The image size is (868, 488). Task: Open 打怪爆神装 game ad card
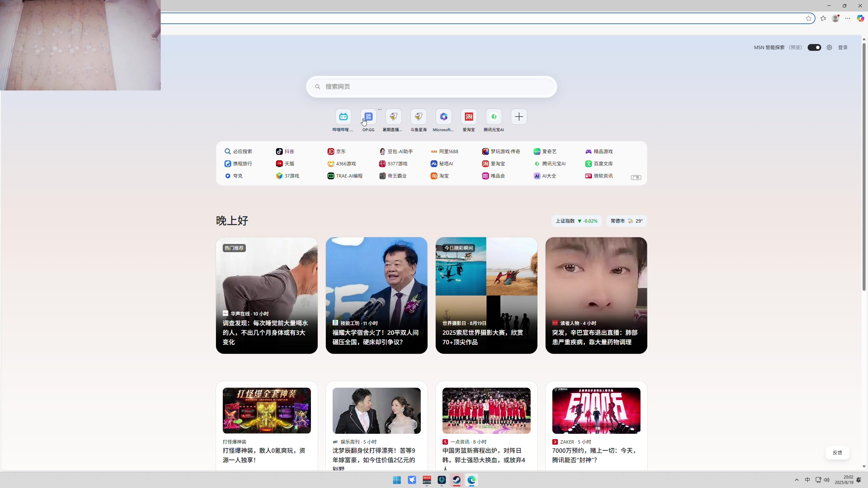click(x=267, y=426)
